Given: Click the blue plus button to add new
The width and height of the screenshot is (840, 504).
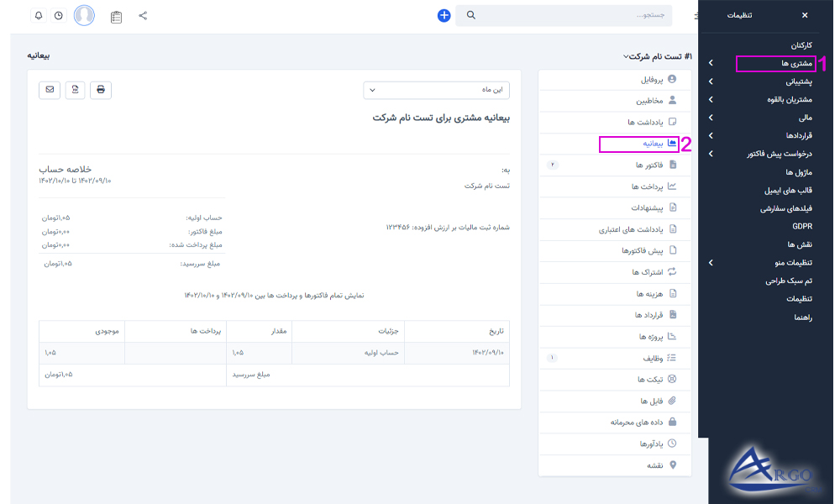Looking at the screenshot, I should [444, 14].
